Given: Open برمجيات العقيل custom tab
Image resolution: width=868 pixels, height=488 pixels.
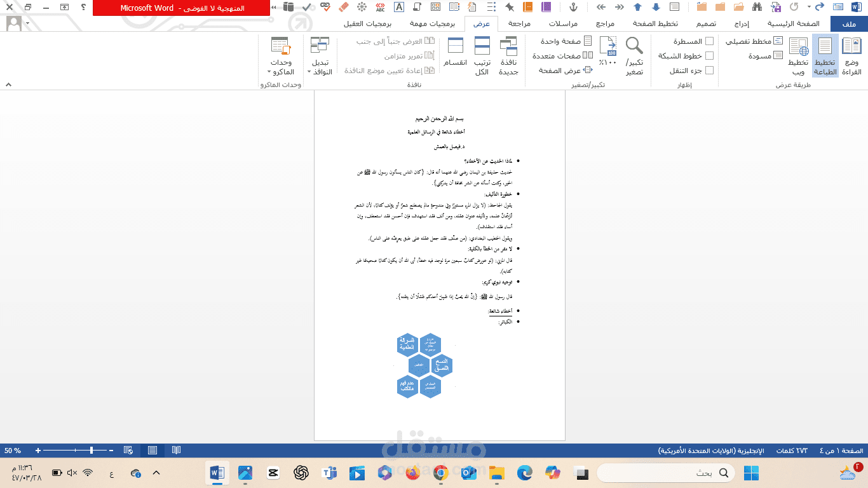Looking at the screenshot, I should point(367,24).
